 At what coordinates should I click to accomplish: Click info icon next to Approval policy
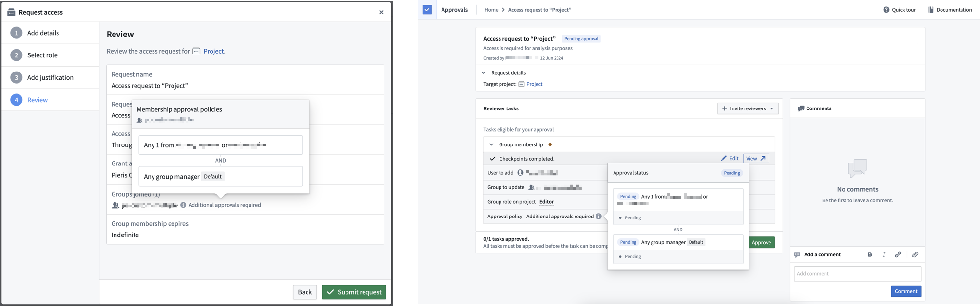coord(598,217)
